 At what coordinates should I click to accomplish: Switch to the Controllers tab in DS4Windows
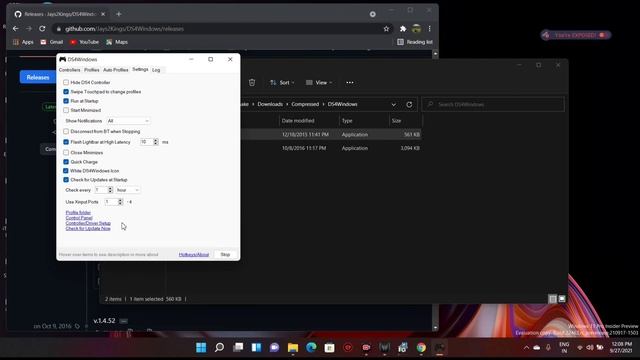70,70
